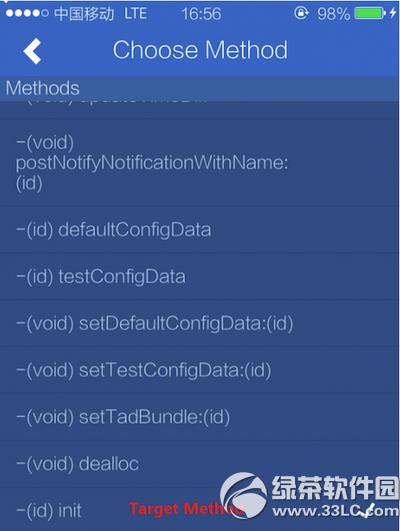Viewport: 400px width, 531px height.
Task: Tap the Choose Method title
Action: click(x=200, y=50)
